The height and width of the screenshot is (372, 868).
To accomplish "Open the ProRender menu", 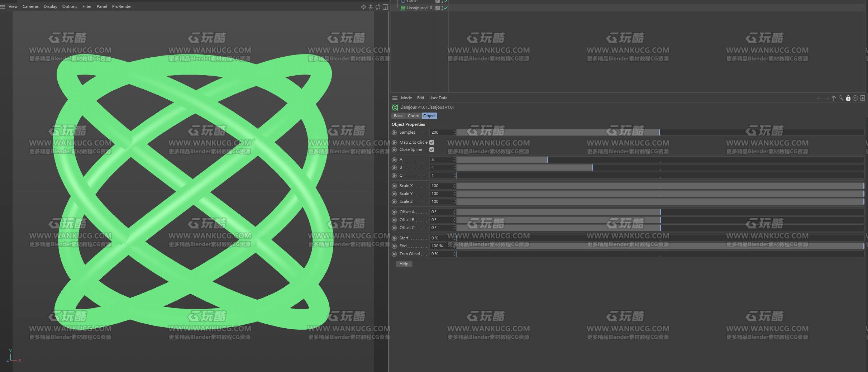I will coord(122,6).
